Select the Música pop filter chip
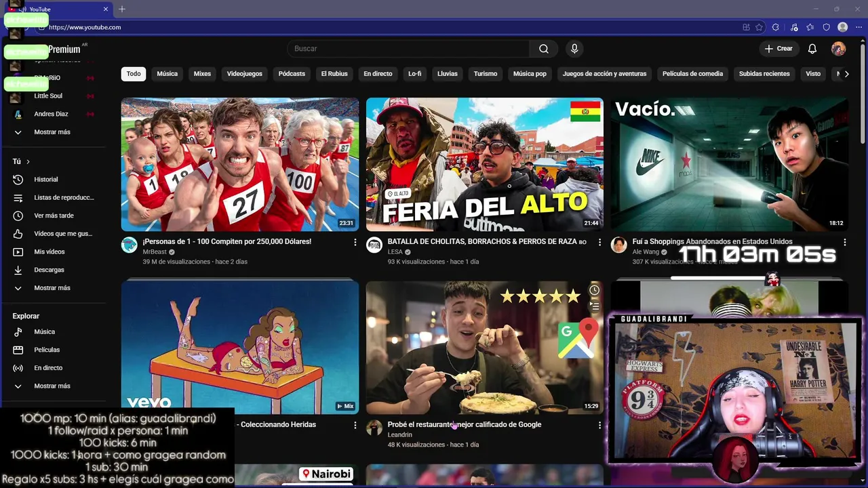The width and height of the screenshot is (868, 488). pyautogui.click(x=530, y=74)
